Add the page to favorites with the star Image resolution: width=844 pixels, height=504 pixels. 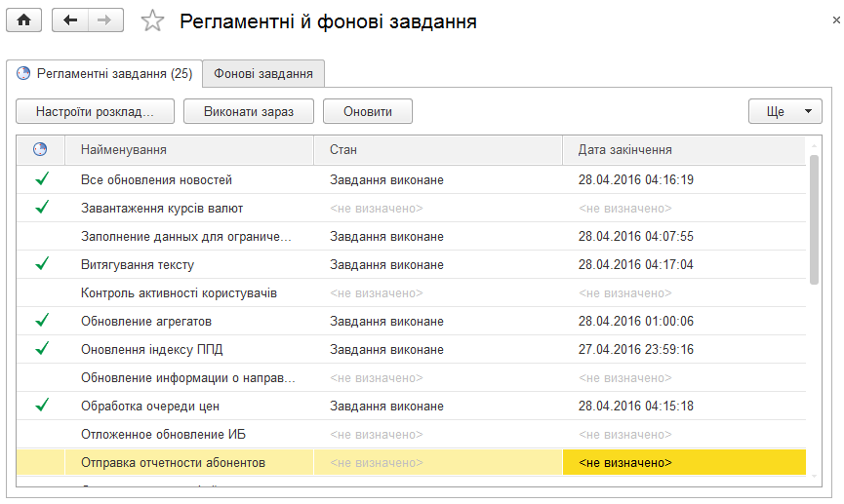point(152,21)
